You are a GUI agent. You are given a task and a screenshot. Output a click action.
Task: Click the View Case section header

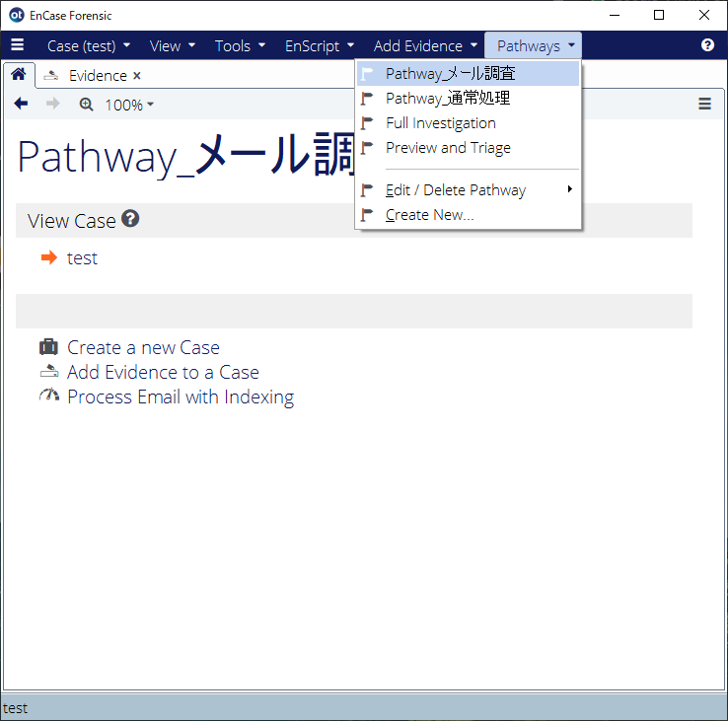[x=354, y=220]
